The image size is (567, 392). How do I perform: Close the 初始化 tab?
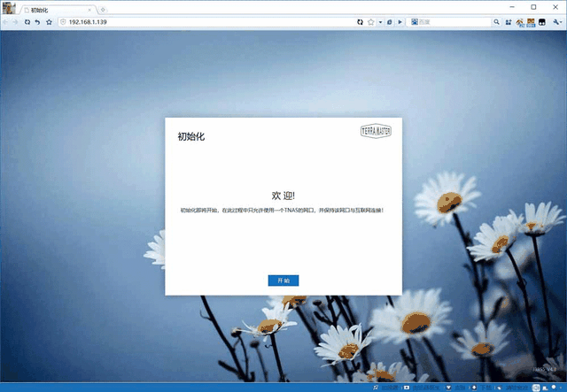[89, 10]
